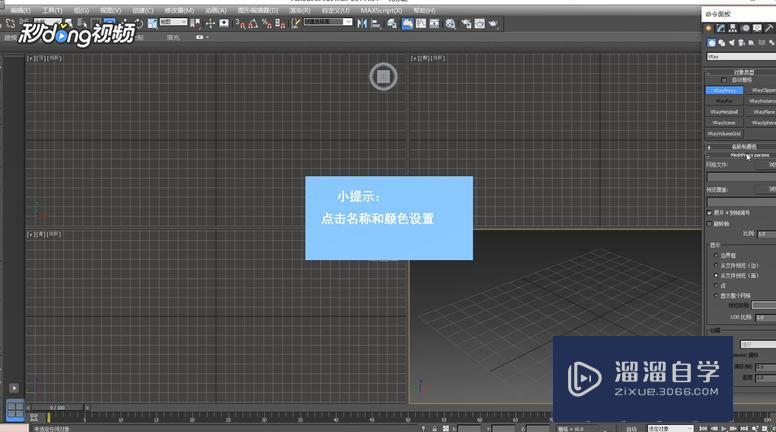Open the 修改器(M) menu

[x=179, y=10]
